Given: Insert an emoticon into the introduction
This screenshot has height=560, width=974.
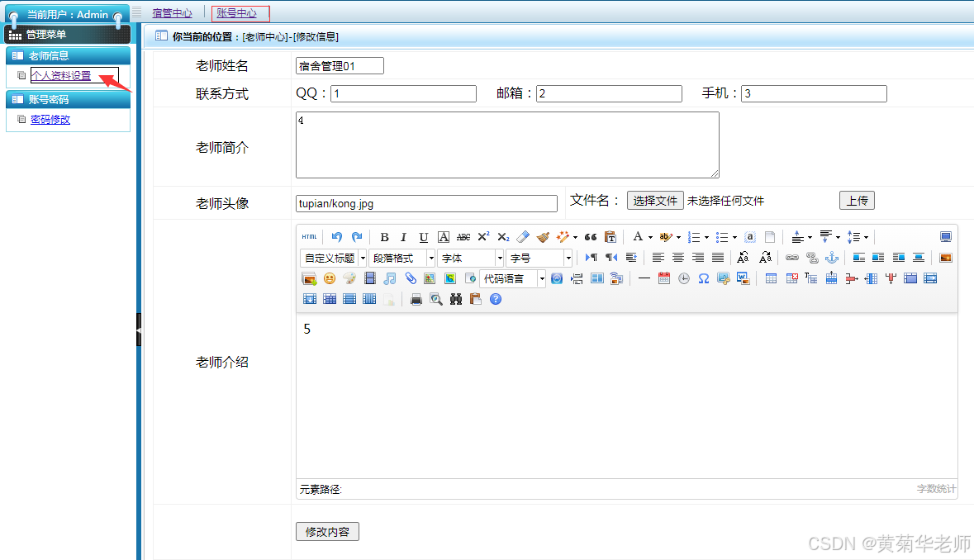Looking at the screenshot, I should (x=330, y=278).
